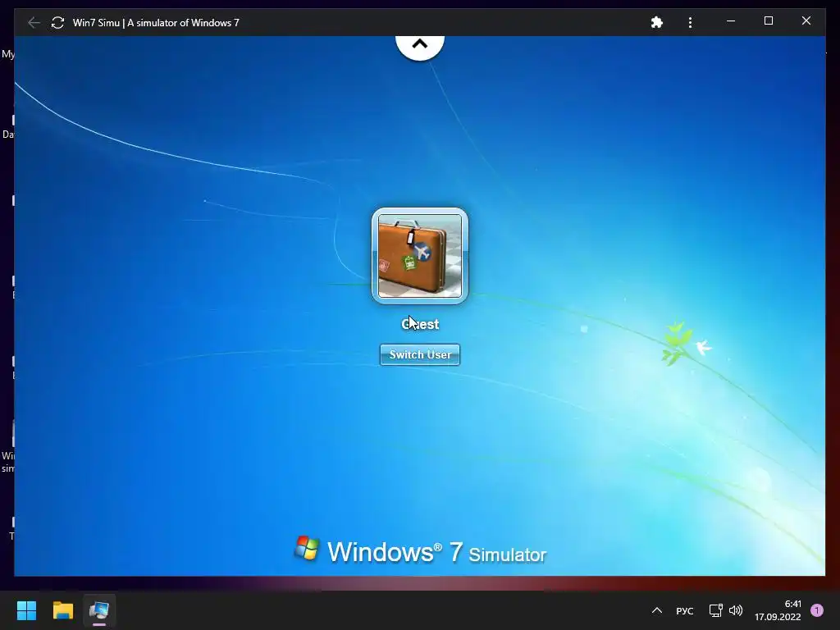Open the three-dot app menu

click(x=690, y=22)
